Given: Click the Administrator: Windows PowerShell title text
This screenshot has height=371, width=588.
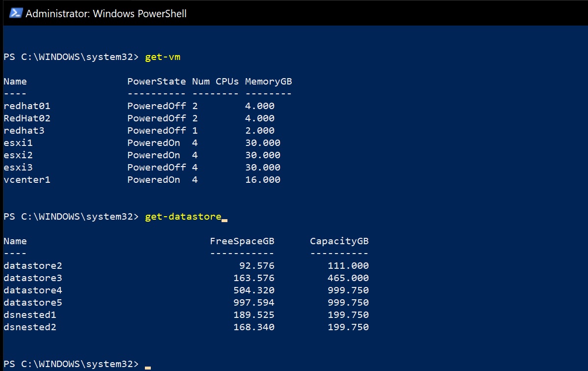Looking at the screenshot, I should coord(106,14).
